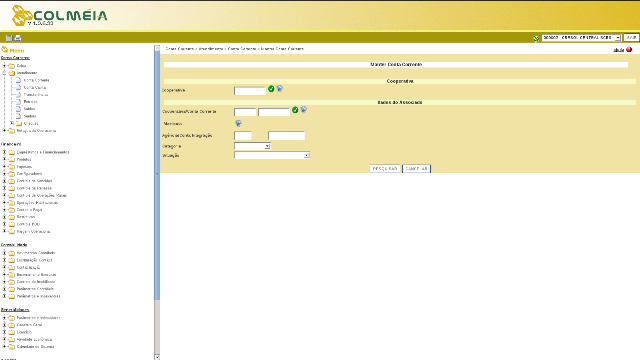Click the blue sidebar scrollbar thumb
This screenshot has height=360, width=640.
click(157, 176)
